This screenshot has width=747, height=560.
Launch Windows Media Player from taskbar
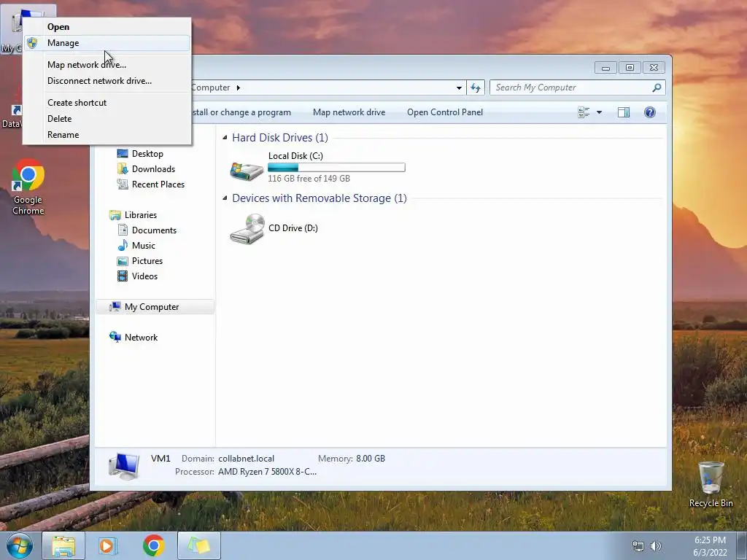pos(108,545)
